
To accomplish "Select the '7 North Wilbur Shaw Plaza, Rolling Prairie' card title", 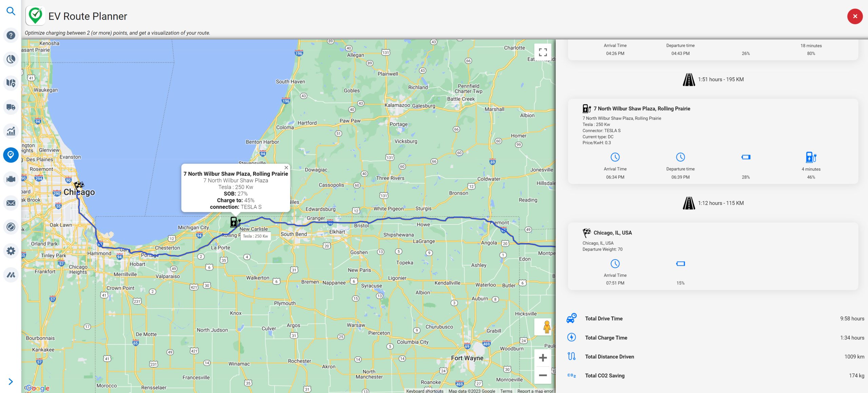I will coord(642,108).
